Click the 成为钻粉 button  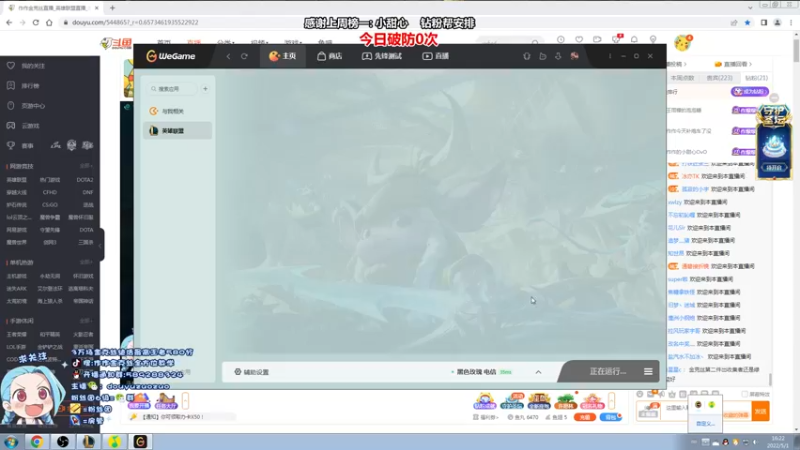[x=749, y=92]
